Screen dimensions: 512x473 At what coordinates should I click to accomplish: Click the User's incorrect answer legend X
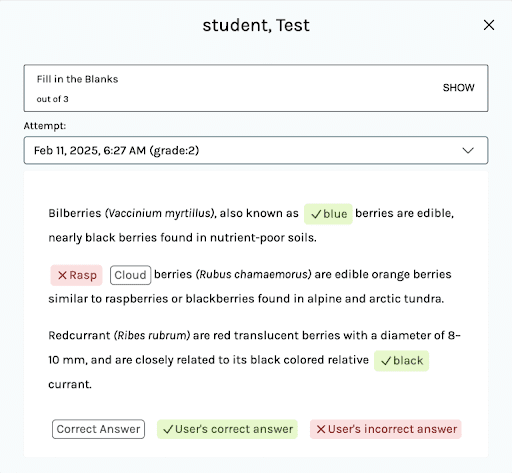[x=321, y=429]
